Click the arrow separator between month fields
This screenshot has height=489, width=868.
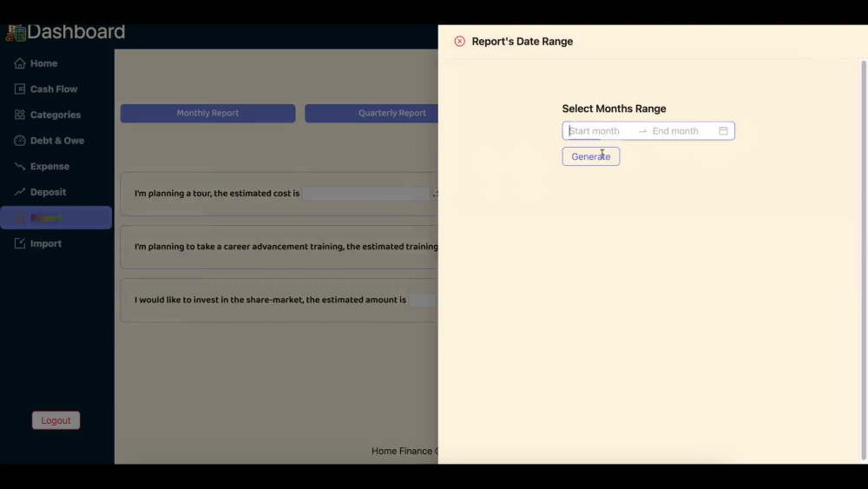[642, 131]
